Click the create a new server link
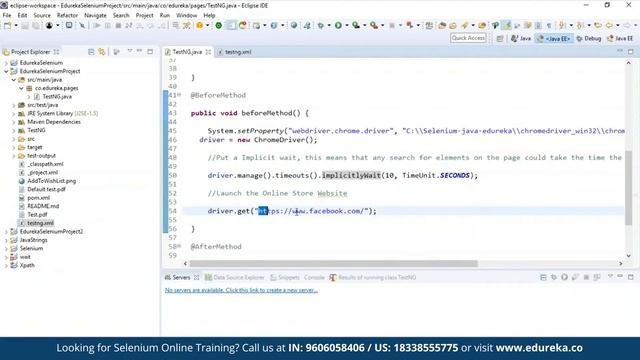Viewport: 640px width, 360px height. click(x=241, y=290)
